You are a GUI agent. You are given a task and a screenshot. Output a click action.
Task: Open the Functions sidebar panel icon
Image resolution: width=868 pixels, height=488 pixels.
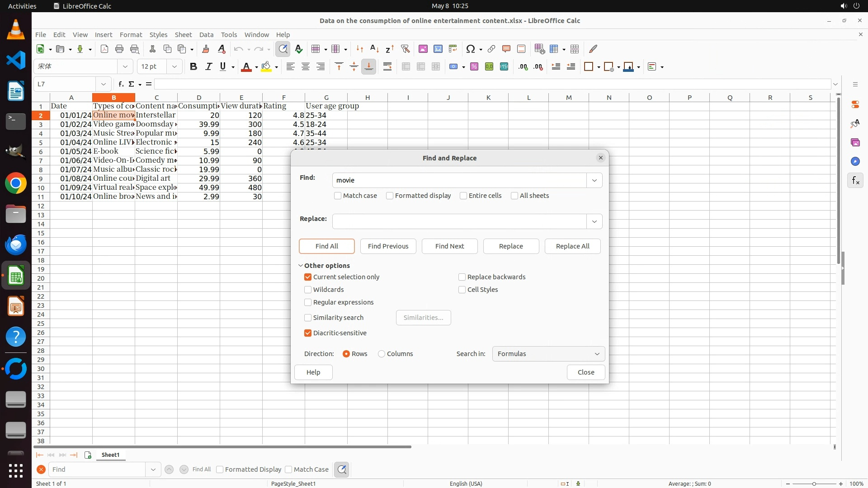click(855, 181)
